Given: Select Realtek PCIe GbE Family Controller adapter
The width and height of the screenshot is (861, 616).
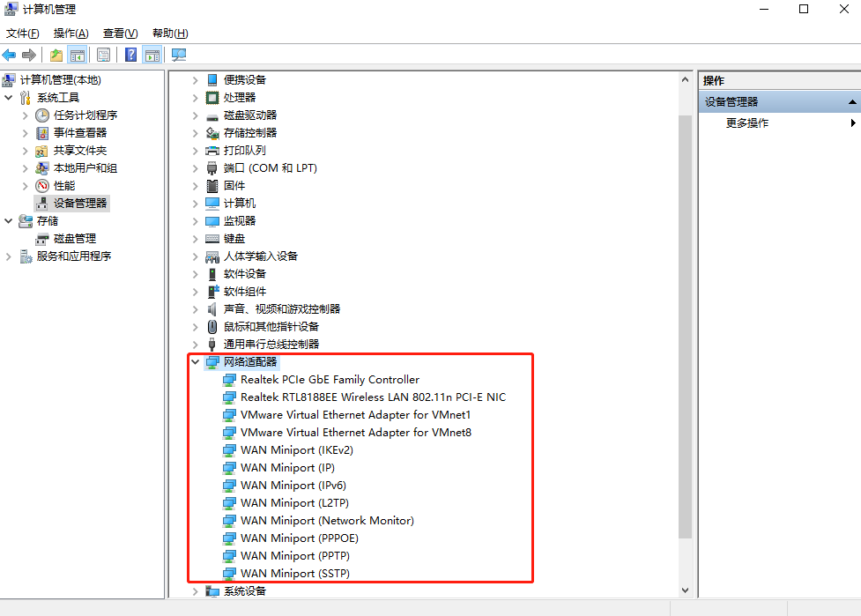Looking at the screenshot, I should (330, 380).
